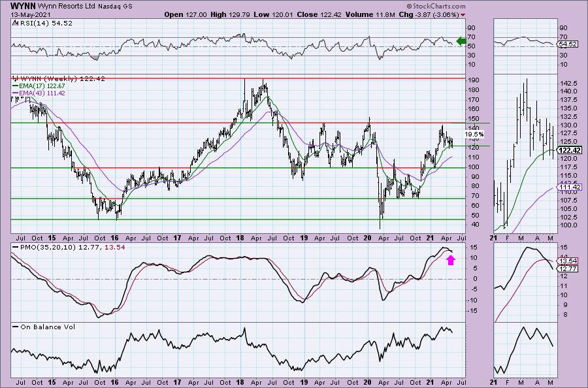Viewport: 588px width, 388px height.
Task: Click the 19.5% percentage annotation label
Action: [x=474, y=134]
